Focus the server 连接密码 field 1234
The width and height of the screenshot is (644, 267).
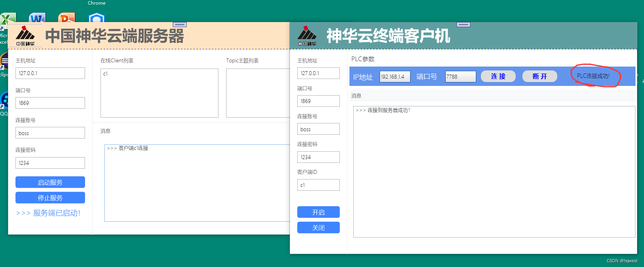pyautogui.click(x=50, y=163)
